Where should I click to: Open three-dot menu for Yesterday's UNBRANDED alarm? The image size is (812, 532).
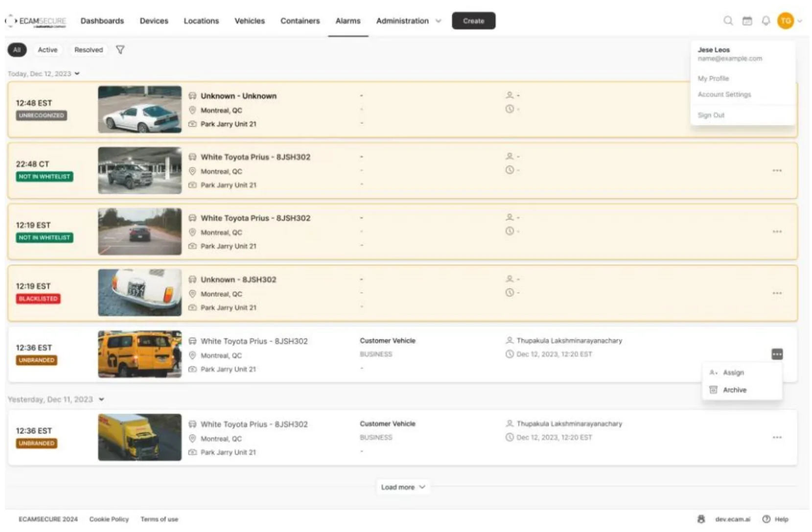point(777,438)
